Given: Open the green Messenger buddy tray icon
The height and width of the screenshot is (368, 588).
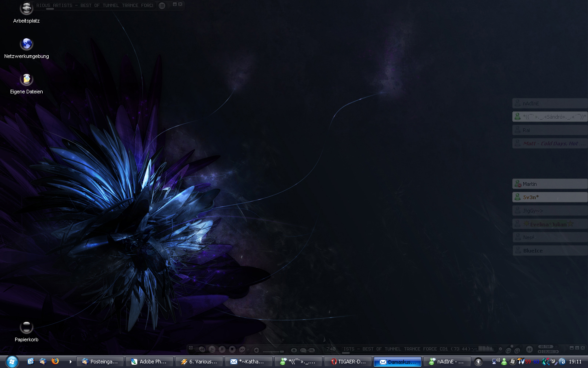Looking at the screenshot, I should click(504, 362).
